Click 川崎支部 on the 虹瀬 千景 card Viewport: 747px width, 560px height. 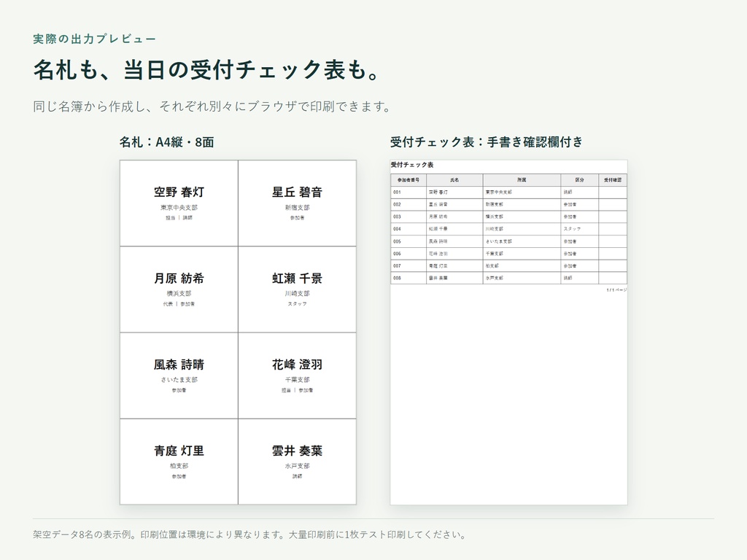(298, 294)
